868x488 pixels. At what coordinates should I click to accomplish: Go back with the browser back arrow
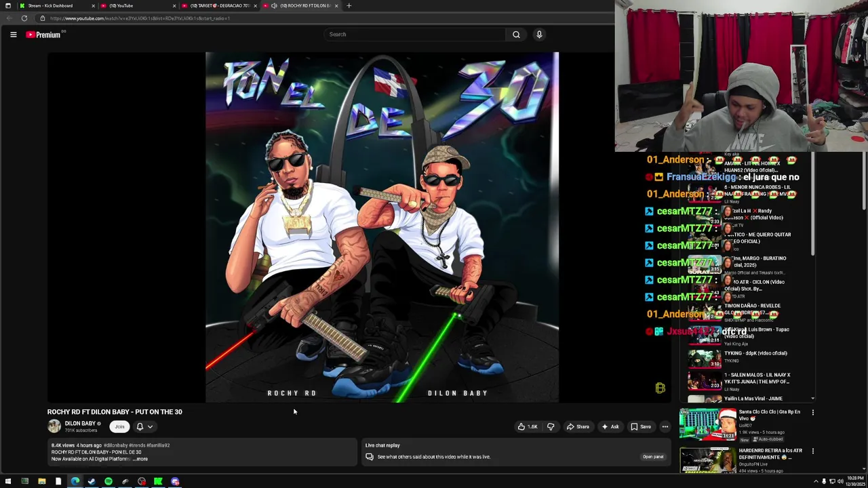(x=9, y=18)
